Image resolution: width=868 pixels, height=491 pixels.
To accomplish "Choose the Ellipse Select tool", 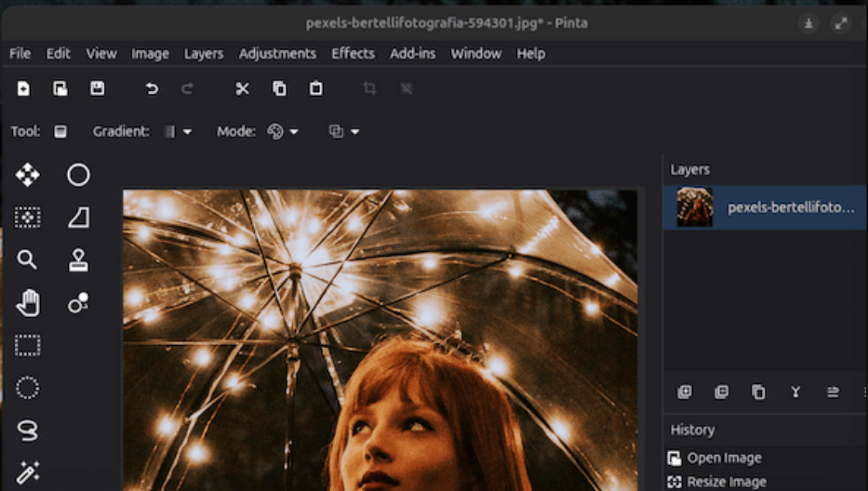I will (28, 388).
